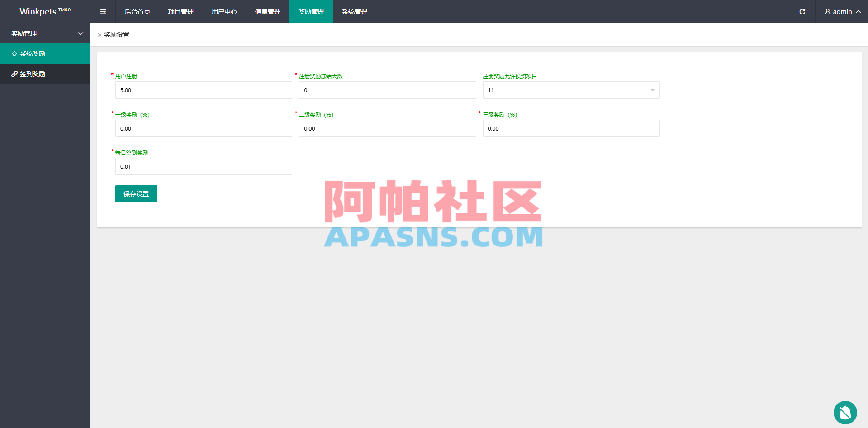Click the 用户注册 input showing 5.00
This screenshot has width=868, height=428.
(204, 90)
